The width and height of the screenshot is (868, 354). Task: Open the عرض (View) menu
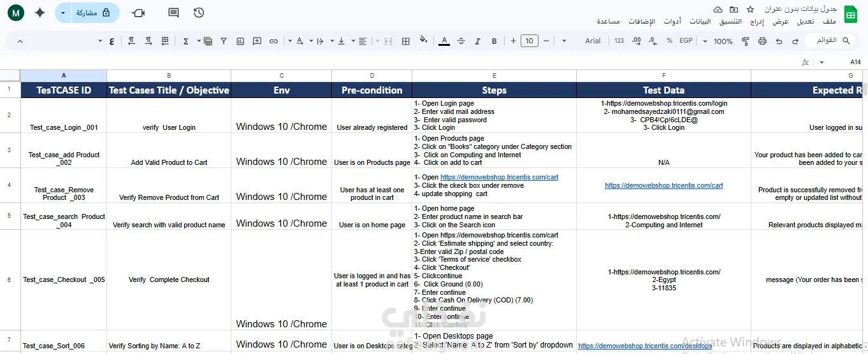(x=781, y=22)
